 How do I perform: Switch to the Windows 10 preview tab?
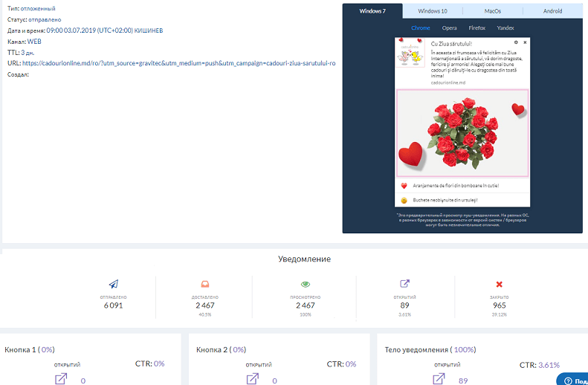(433, 11)
